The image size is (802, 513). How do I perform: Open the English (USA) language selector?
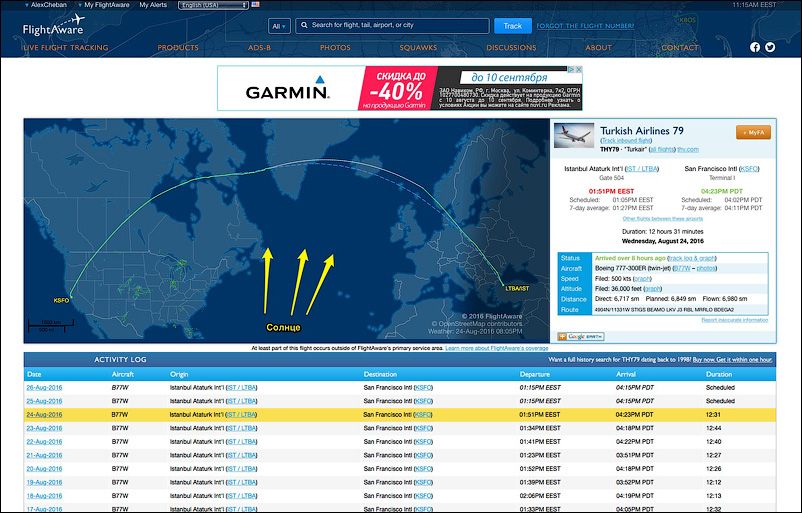pos(213,5)
